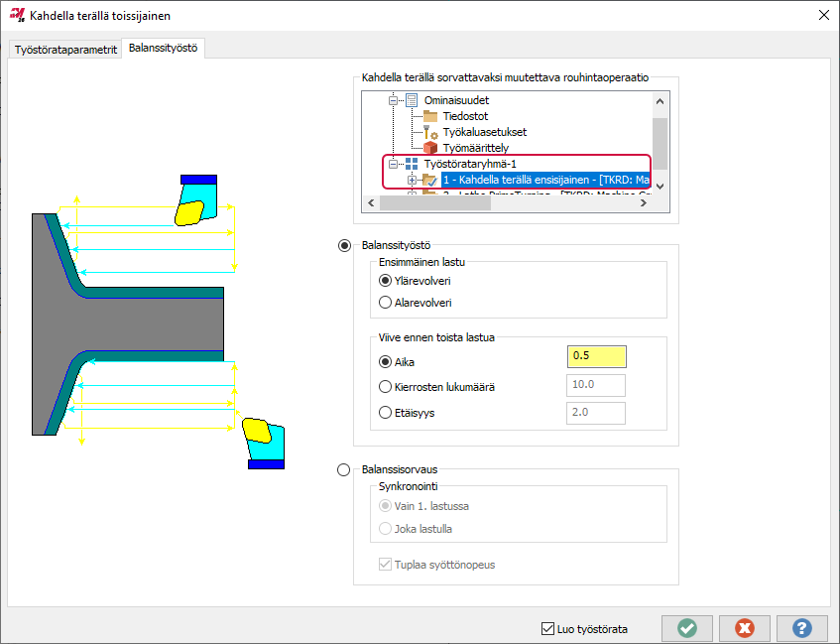The image size is (840, 644).
Task: Select Kierrosten lukumäärä delay option
Action: [x=386, y=387]
